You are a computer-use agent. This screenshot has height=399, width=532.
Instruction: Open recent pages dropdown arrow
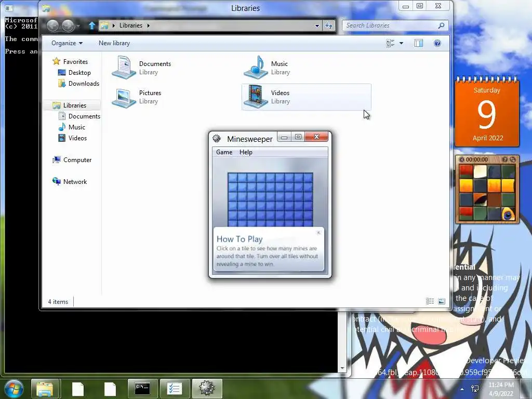(x=78, y=26)
